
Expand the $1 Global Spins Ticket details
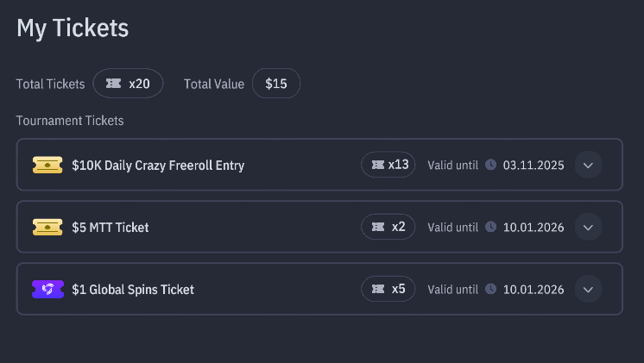588,289
